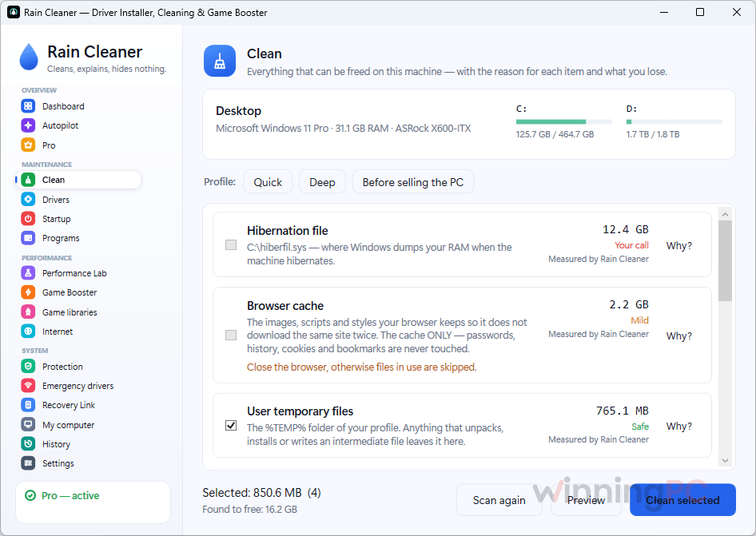Viewport: 756px width, 536px height.
Task: Choose the Deep cleaning profile
Action: (322, 181)
